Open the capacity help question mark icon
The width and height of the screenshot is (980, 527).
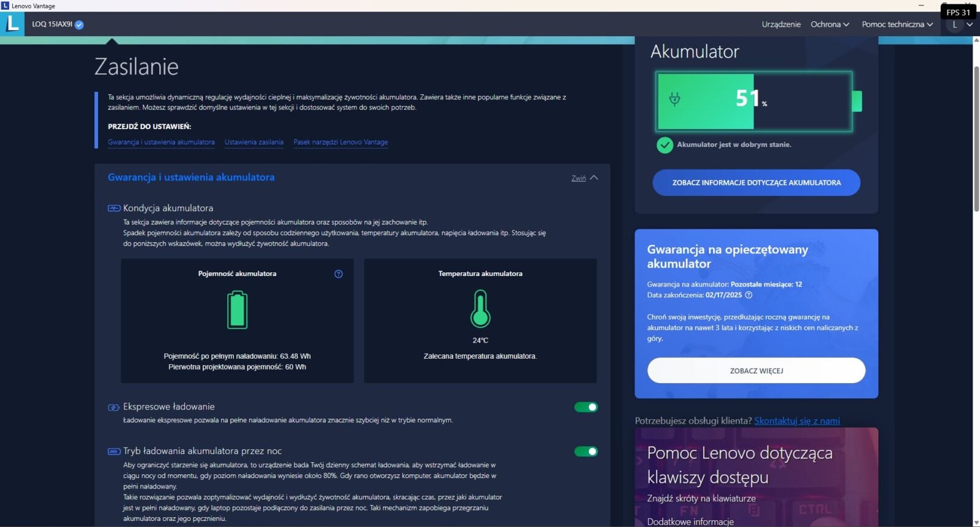point(338,274)
